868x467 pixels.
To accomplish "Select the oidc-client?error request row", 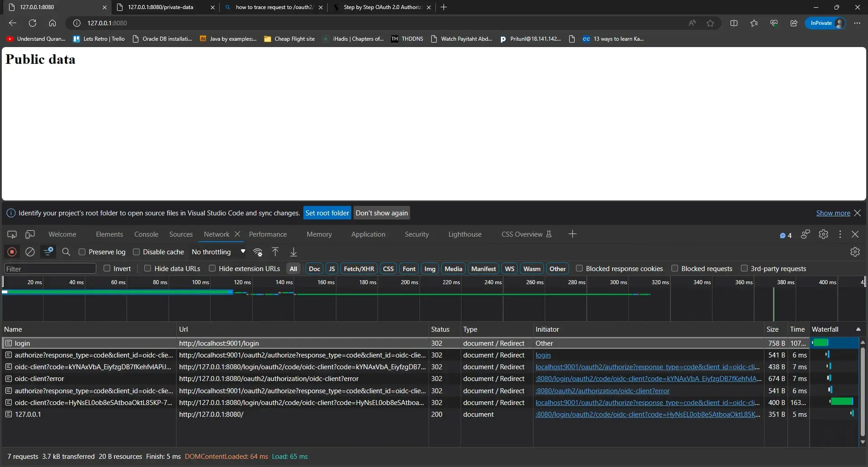I will tap(429, 379).
